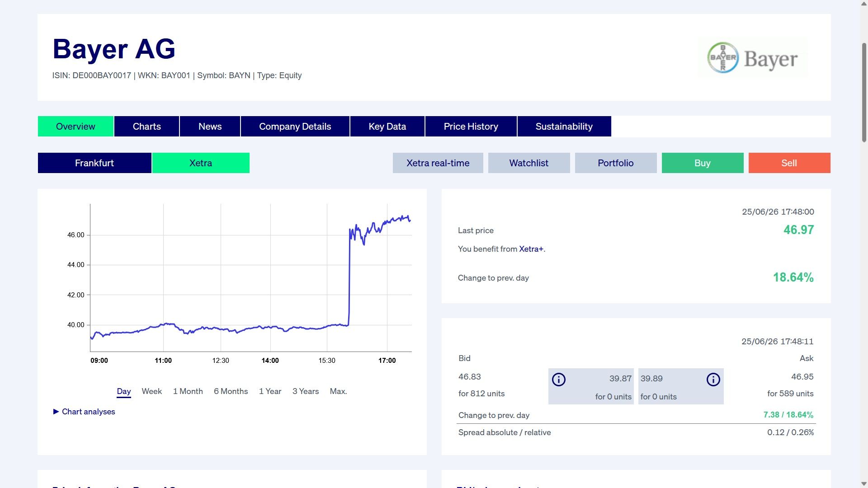The width and height of the screenshot is (868, 488).
Task: Switch chart range to 1 Year
Action: click(x=270, y=391)
